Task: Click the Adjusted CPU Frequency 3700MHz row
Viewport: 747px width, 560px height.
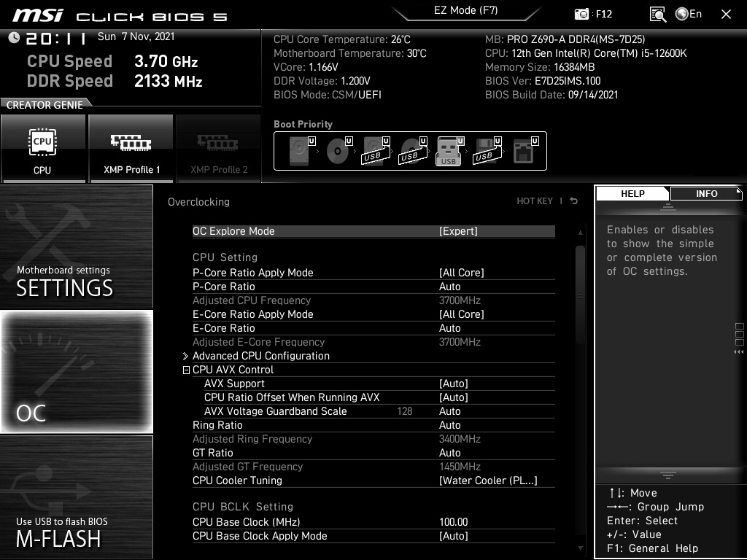Action: pos(373,300)
